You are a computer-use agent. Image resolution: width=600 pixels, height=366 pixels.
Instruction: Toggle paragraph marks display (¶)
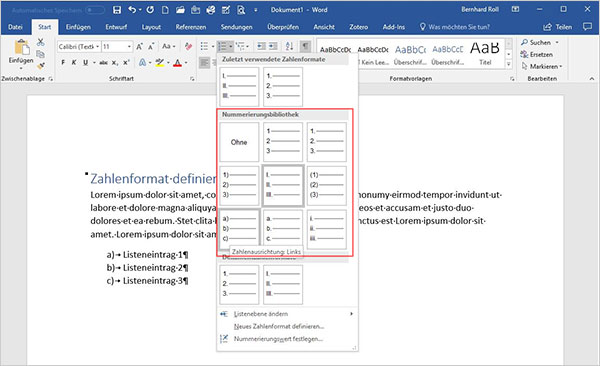[x=305, y=46]
